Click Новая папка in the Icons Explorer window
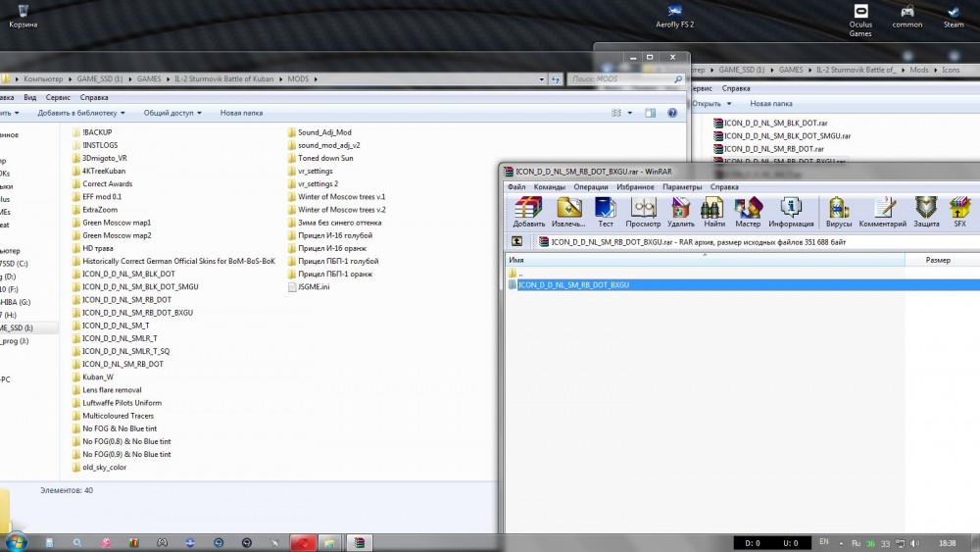Screen dimensions: 980x552 770,104
